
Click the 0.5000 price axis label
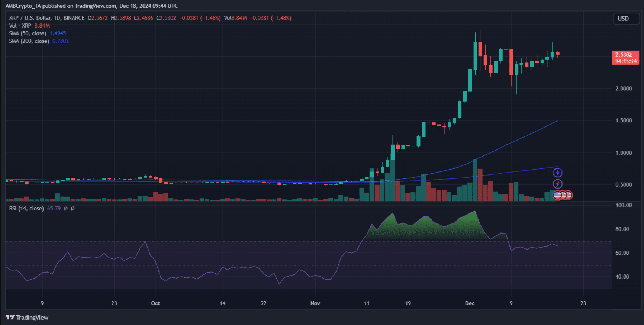pyautogui.click(x=624, y=185)
